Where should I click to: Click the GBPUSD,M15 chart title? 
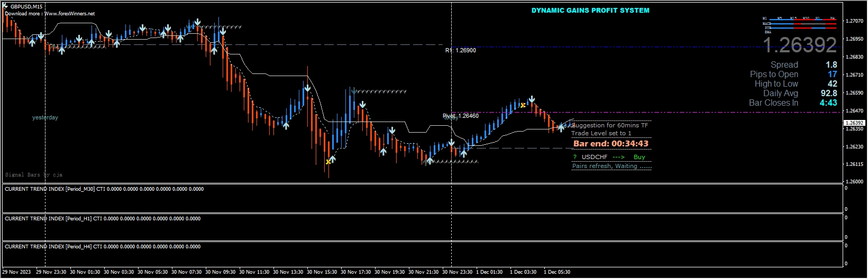26,7
